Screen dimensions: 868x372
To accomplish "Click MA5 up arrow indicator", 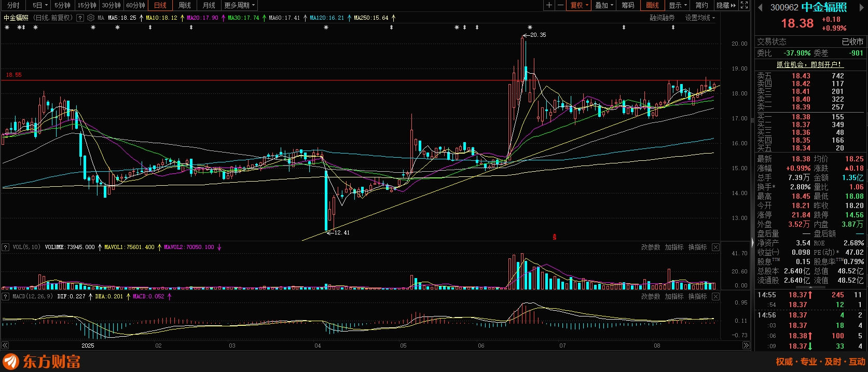I will pyautogui.click(x=141, y=18).
